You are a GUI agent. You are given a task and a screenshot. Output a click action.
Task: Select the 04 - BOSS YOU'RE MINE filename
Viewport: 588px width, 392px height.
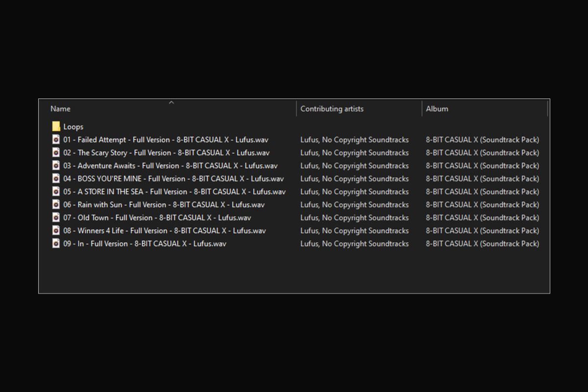point(173,178)
